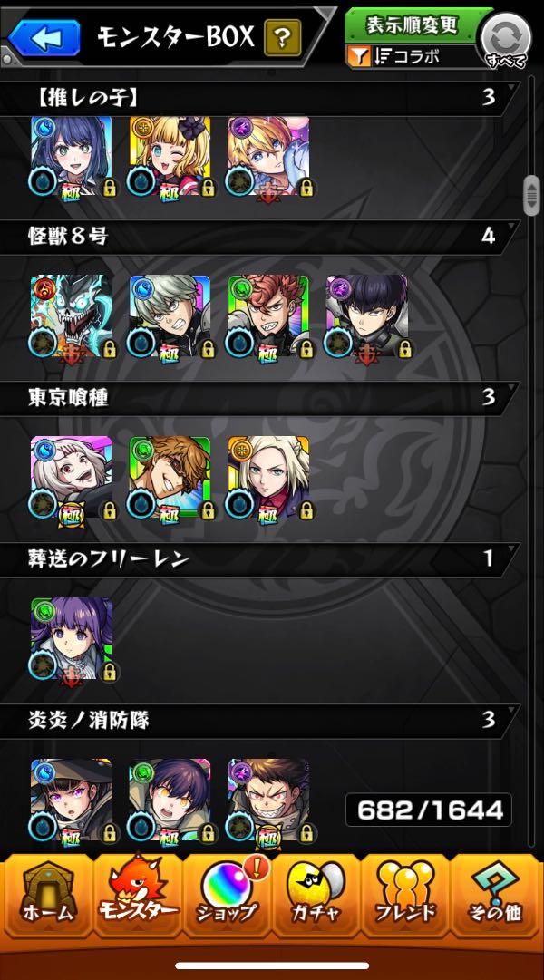Collapse the 怪獣8号 section header
544x980 pixels.
click(x=259, y=237)
